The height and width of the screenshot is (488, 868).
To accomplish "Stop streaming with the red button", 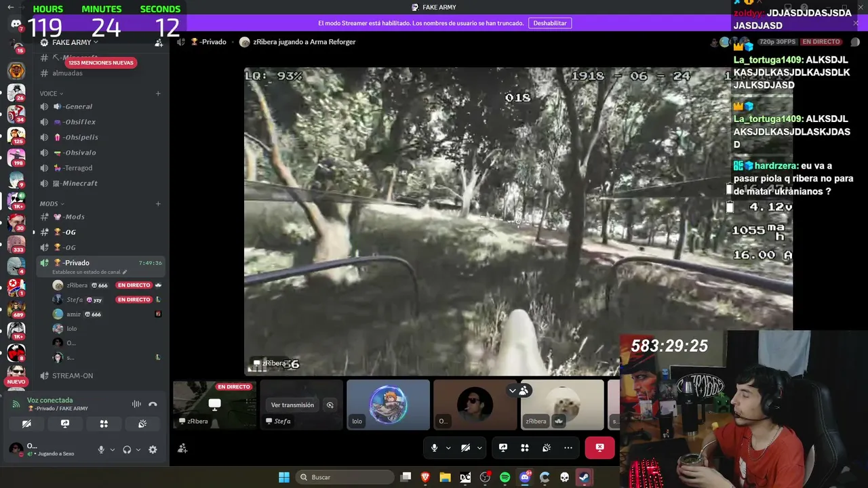I will (600, 448).
